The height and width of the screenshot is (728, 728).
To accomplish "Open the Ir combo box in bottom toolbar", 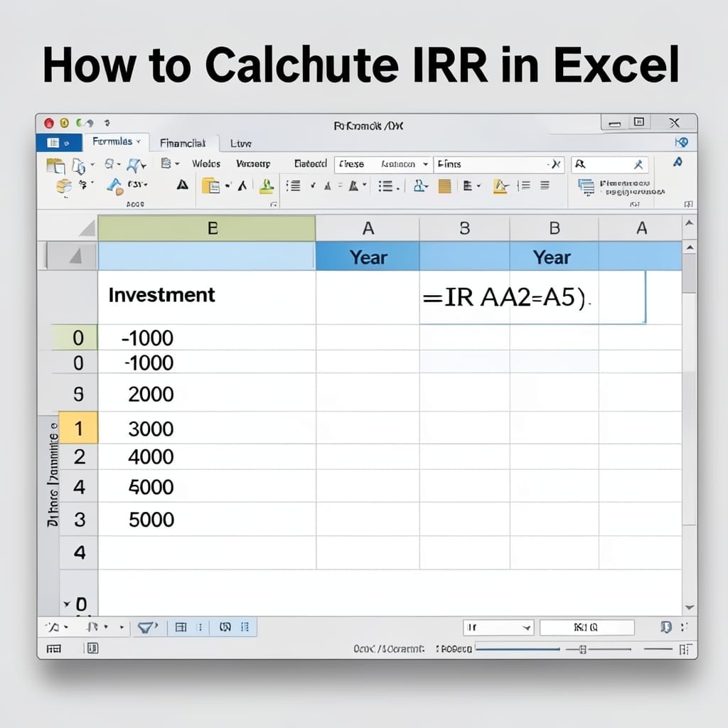I will (x=498, y=628).
